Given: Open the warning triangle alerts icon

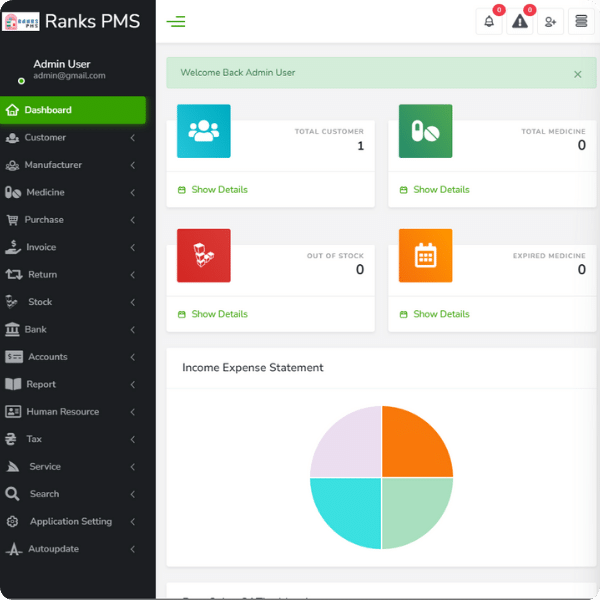Looking at the screenshot, I should coord(519,22).
